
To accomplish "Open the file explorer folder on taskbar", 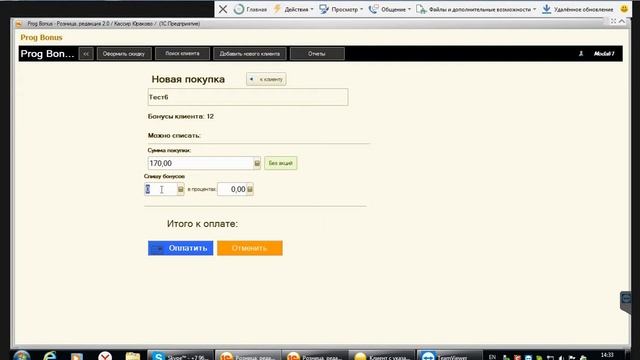I will 133,356.
